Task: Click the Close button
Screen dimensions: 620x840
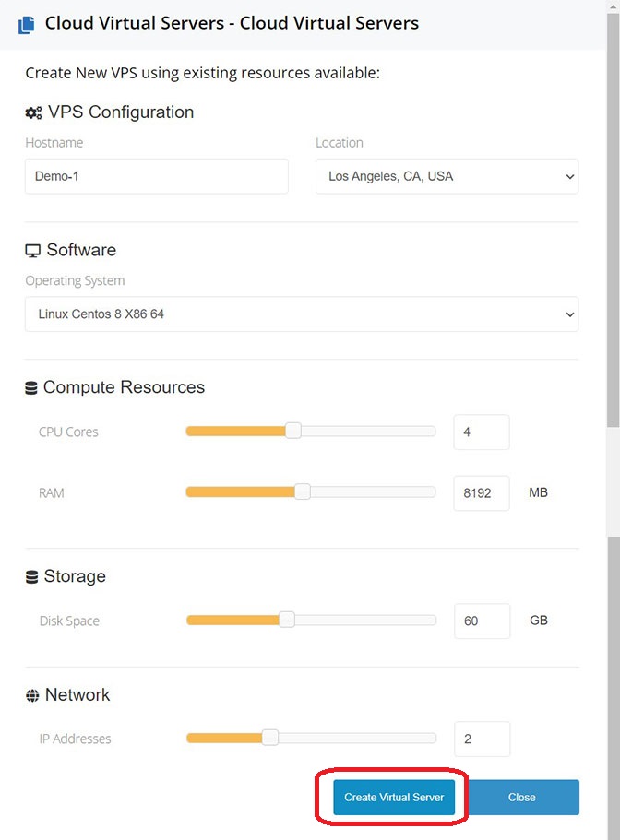Action: point(521,798)
